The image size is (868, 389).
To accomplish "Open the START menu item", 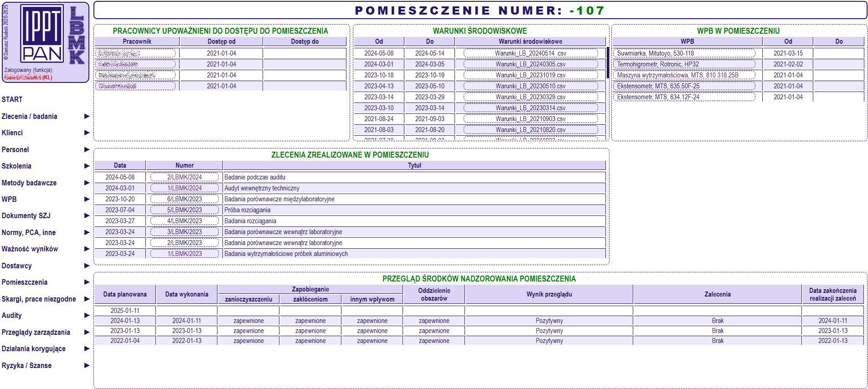I will 12,99.
